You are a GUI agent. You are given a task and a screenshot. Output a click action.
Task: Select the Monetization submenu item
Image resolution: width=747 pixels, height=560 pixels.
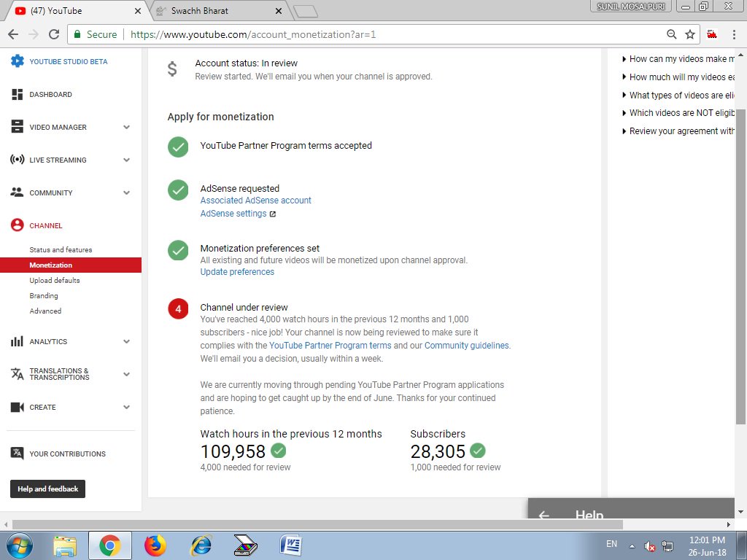coord(71,265)
